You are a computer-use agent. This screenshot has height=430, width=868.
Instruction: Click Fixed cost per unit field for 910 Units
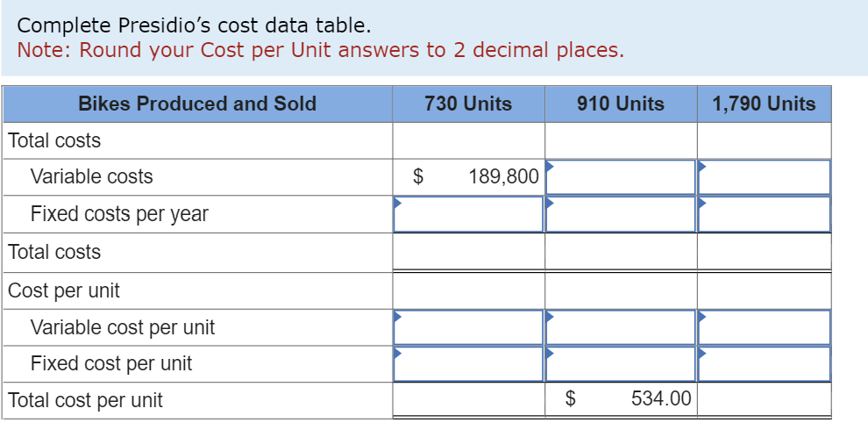(621, 364)
